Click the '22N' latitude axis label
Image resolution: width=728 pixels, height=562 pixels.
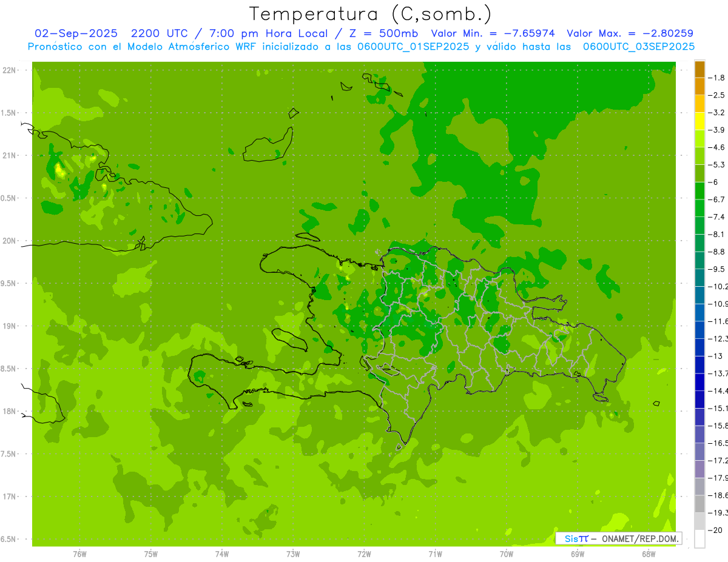(10, 70)
